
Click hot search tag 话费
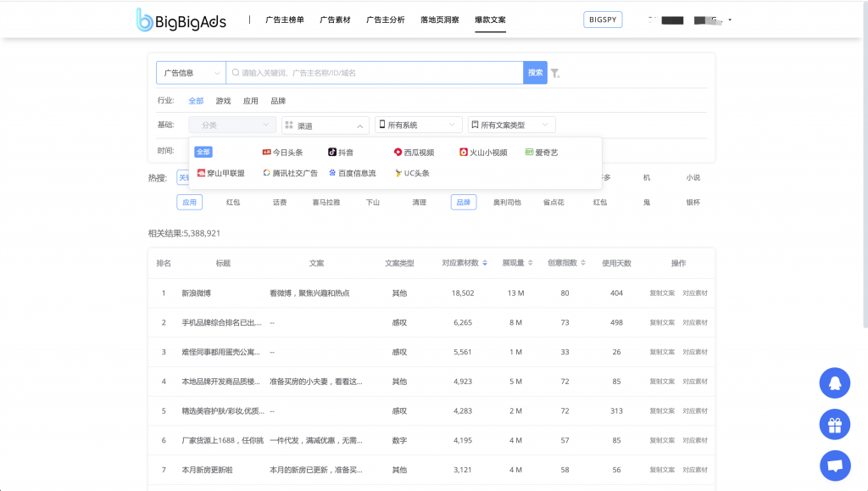coord(280,203)
